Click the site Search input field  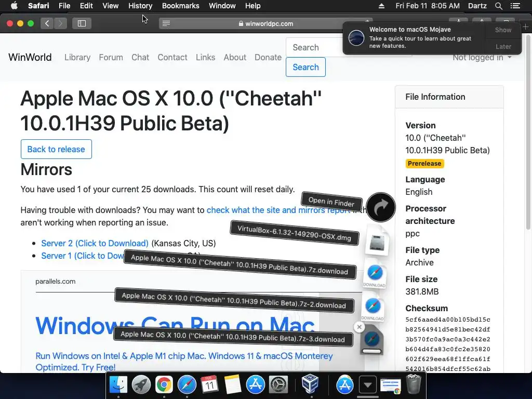click(314, 47)
